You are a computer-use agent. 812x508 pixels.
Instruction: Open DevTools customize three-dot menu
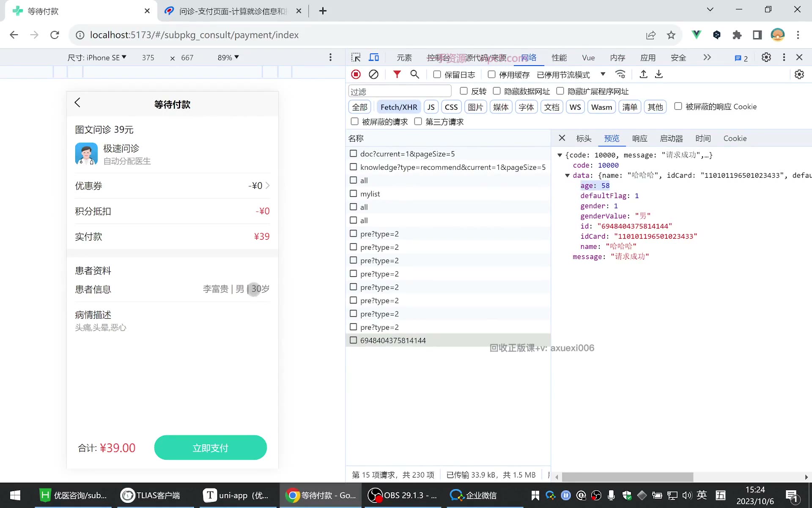click(x=784, y=57)
